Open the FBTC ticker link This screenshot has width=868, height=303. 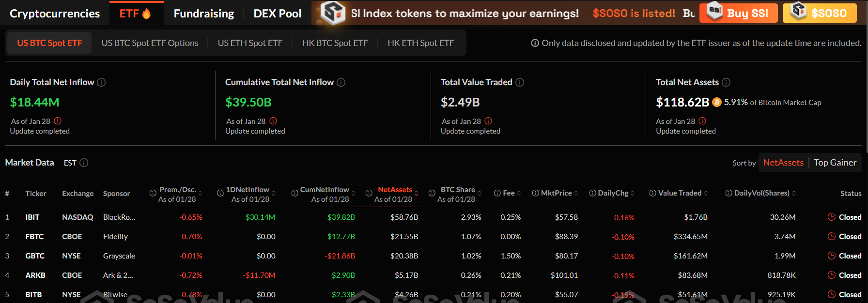point(34,236)
